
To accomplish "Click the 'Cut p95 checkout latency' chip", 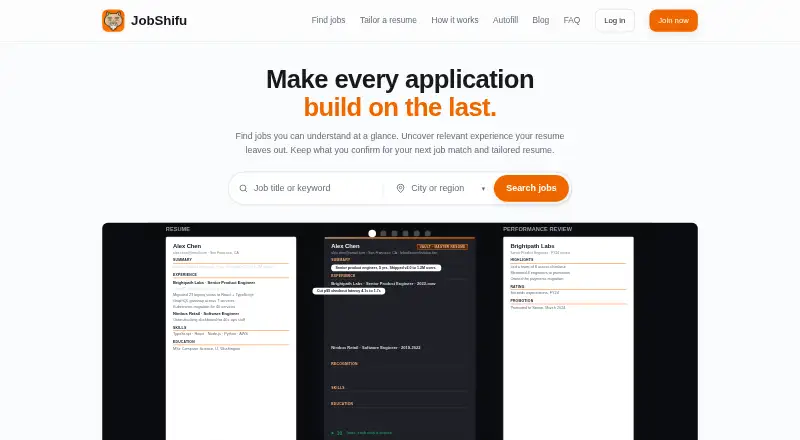I will [x=349, y=291].
